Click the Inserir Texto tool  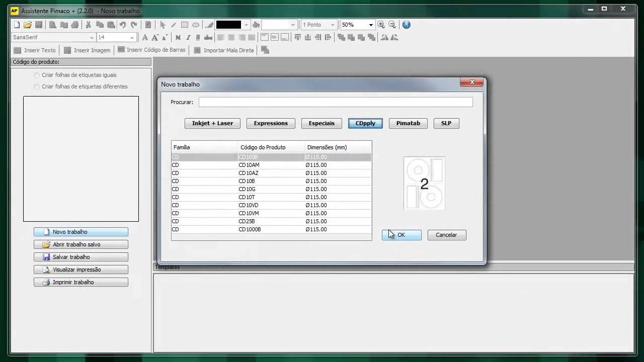tap(35, 50)
